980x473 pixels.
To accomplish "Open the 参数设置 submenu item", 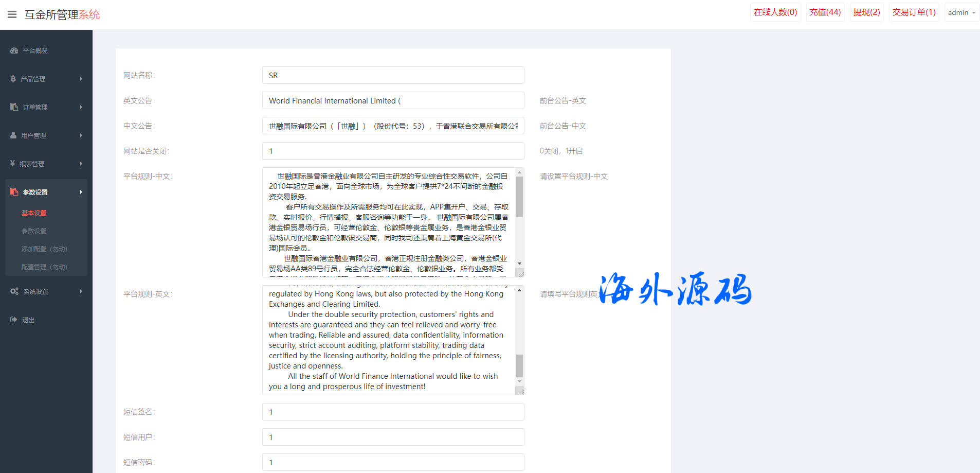I will point(34,231).
